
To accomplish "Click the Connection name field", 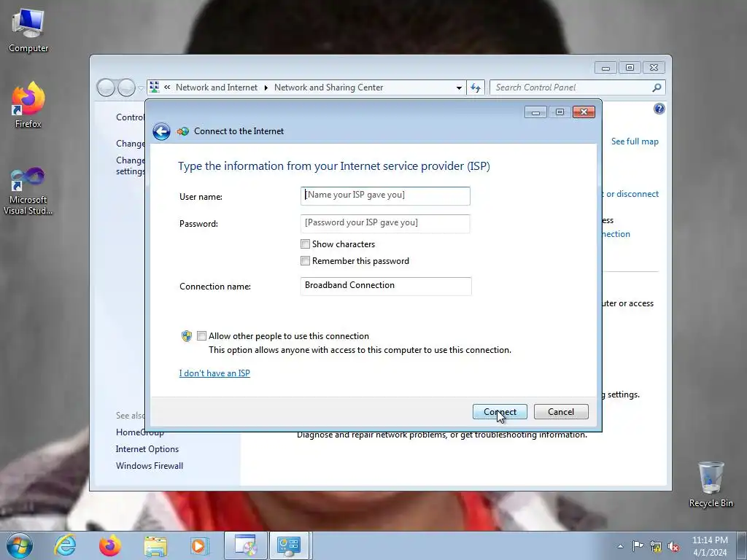I will click(386, 286).
